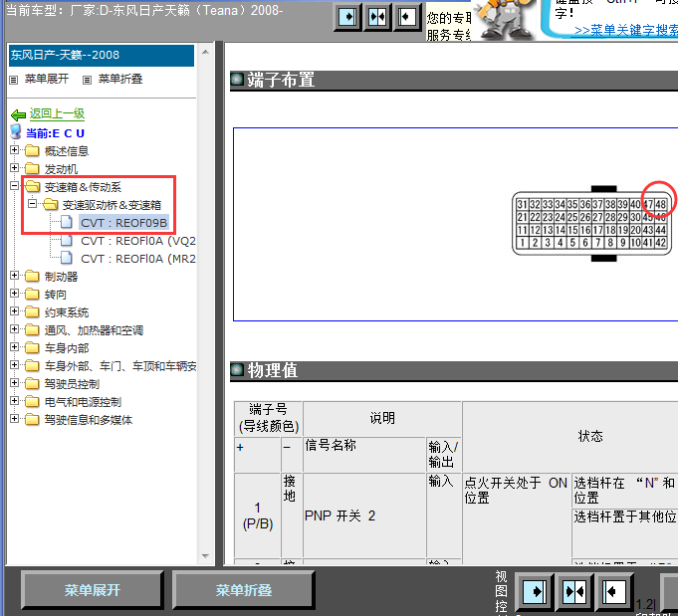
Task: Click the 当前:ECU computer icon
Action: (x=16, y=131)
